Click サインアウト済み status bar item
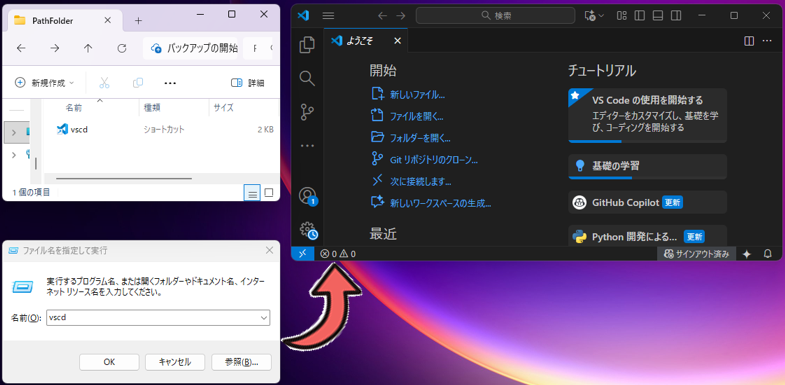The height and width of the screenshot is (385, 785). point(696,254)
